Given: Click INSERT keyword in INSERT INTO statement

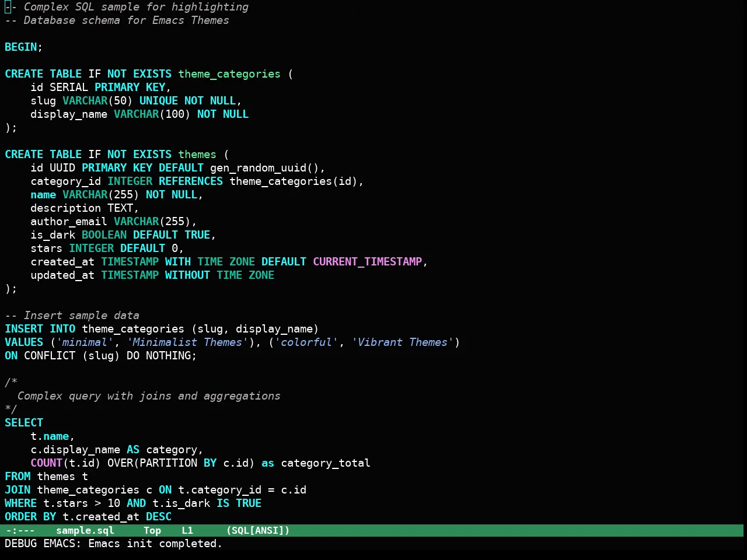Looking at the screenshot, I should [24, 329].
